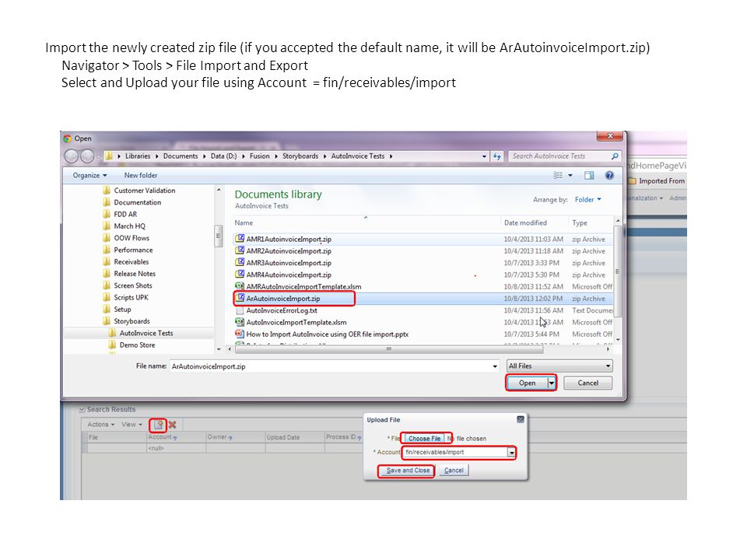Viewport: 747px width, 560px height.
Task: Expand the address bar previous locations dropdown
Action: pos(484,156)
